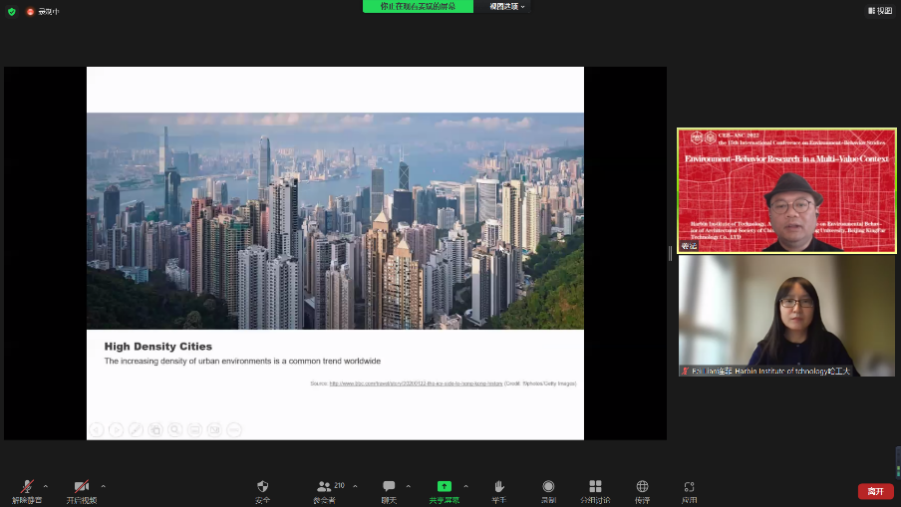Click the green encryption shield icon
Viewport: 901px width, 507px height.
point(12,11)
